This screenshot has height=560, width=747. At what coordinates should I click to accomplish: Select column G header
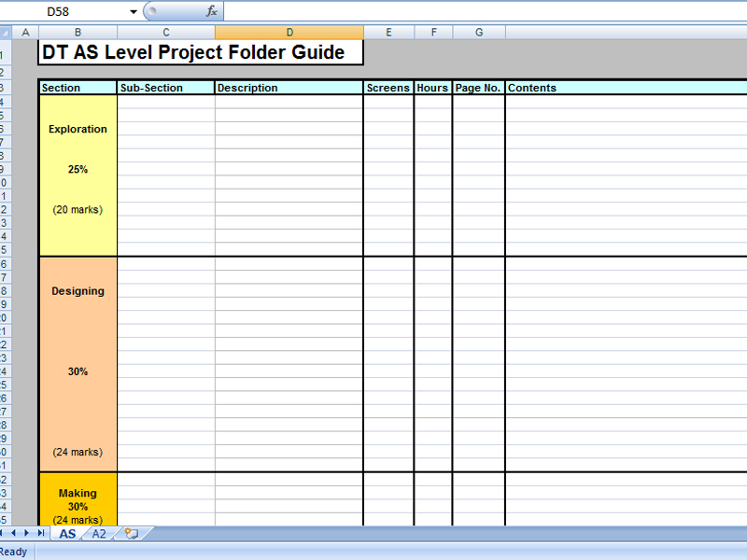coord(479,33)
